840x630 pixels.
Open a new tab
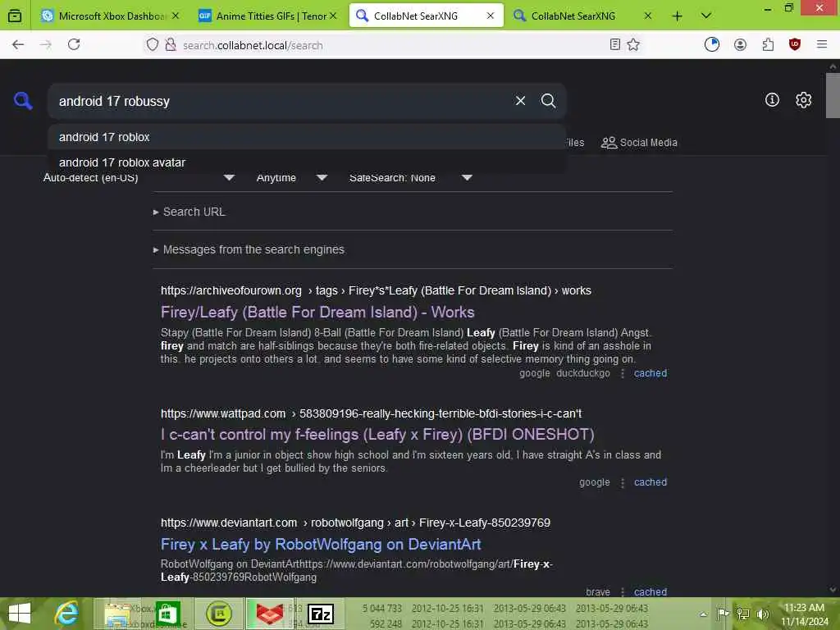677,16
